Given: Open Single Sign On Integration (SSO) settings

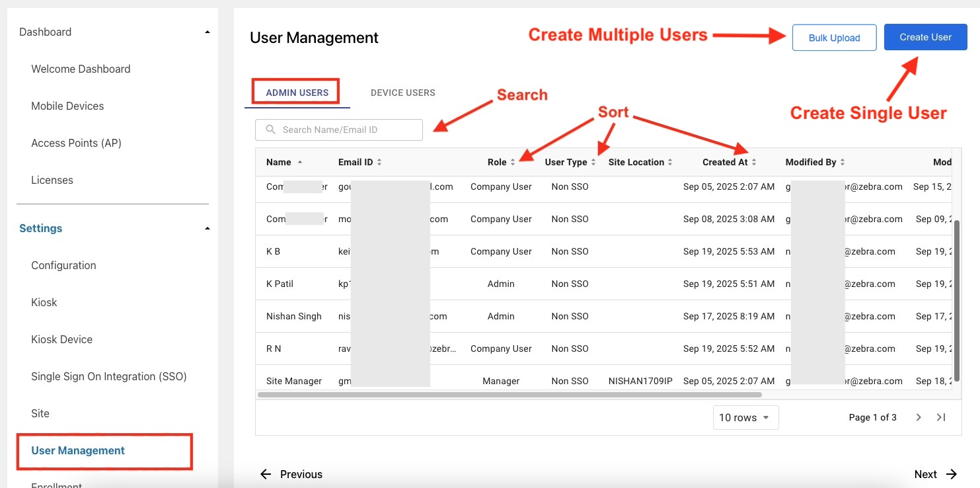Looking at the screenshot, I should click(109, 376).
